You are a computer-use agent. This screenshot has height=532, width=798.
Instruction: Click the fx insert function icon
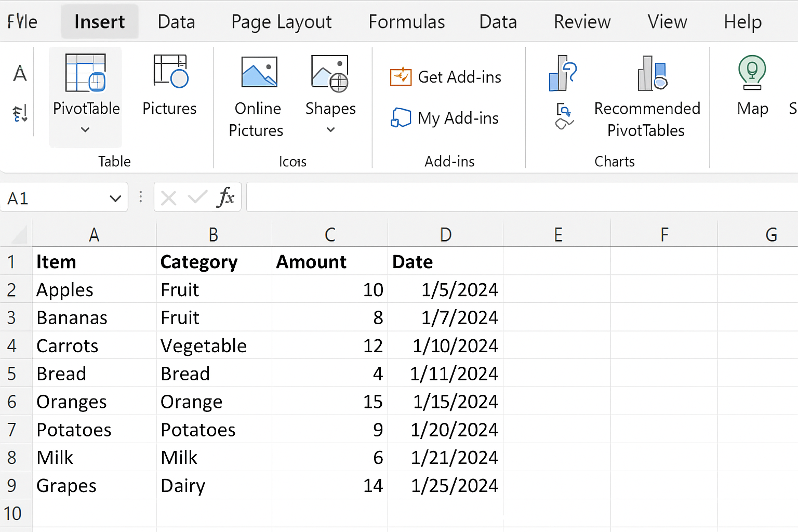coord(225,197)
